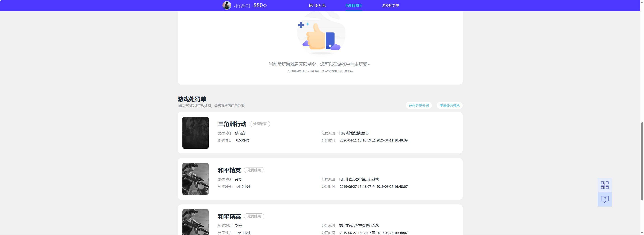The width and height of the screenshot is (644, 235).
Task: Click the 三角洲行动 game thumbnail
Action: point(196,133)
